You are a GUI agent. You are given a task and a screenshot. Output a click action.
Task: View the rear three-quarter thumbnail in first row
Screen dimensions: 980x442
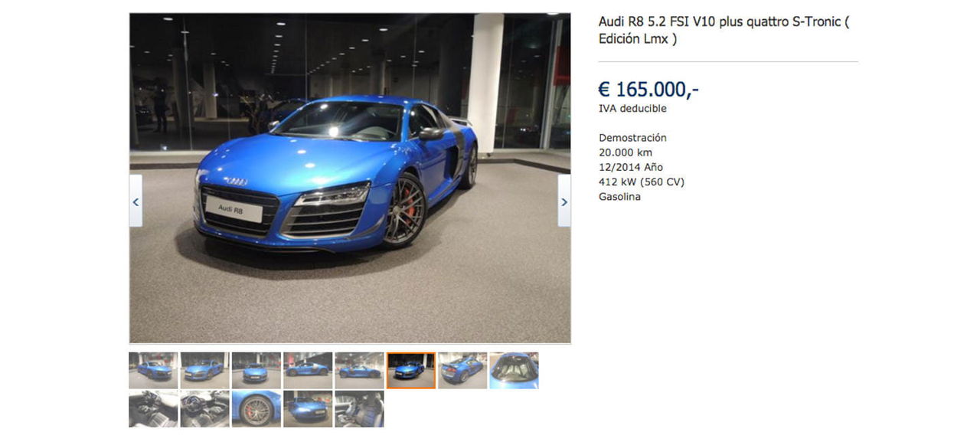coord(462,371)
